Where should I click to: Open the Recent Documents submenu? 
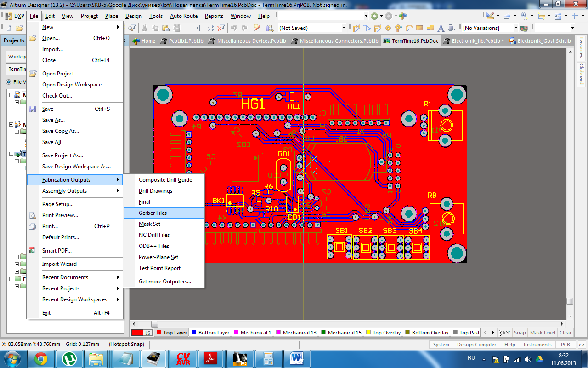click(x=75, y=277)
